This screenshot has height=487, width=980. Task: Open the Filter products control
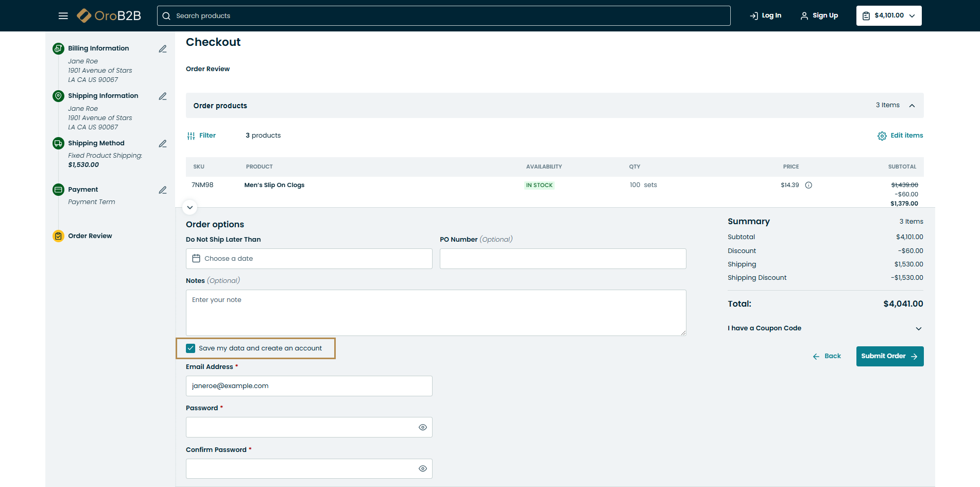coord(201,136)
